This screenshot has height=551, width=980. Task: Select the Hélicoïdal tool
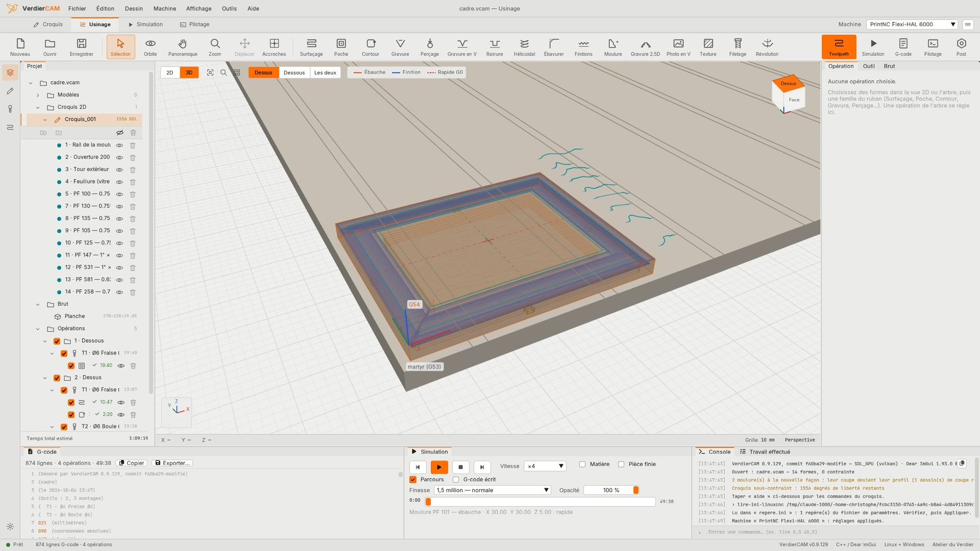tap(524, 47)
